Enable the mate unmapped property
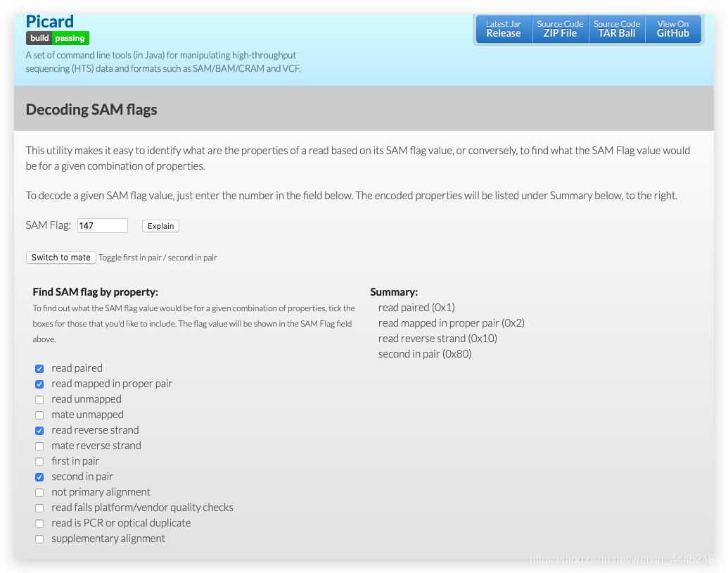Screen dimensions: 728x573 pyautogui.click(x=39, y=415)
